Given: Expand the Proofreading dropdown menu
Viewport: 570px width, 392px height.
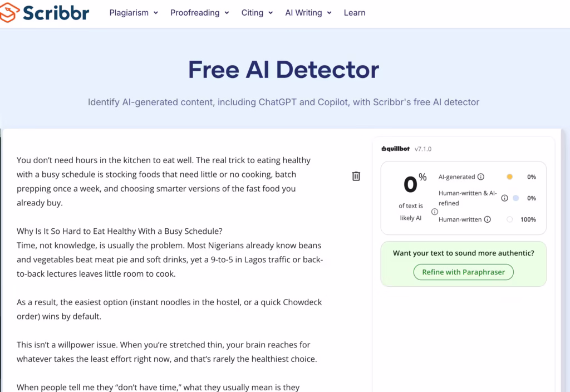Looking at the screenshot, I should [x=200, y=13].
